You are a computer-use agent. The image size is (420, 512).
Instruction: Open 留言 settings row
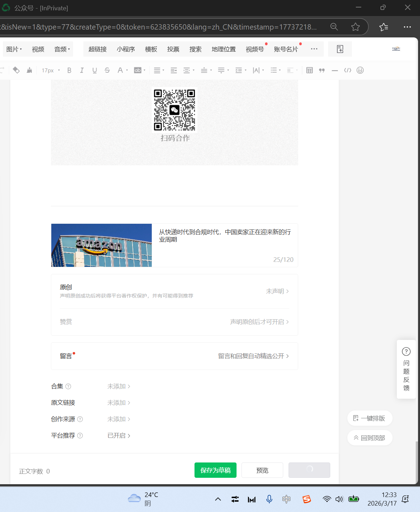pos(175,356)
